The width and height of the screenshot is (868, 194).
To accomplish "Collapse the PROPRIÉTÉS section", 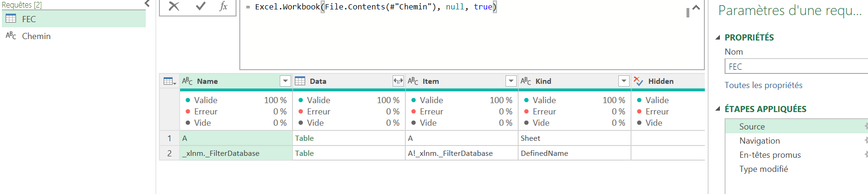I will click(x=718, y=38).
